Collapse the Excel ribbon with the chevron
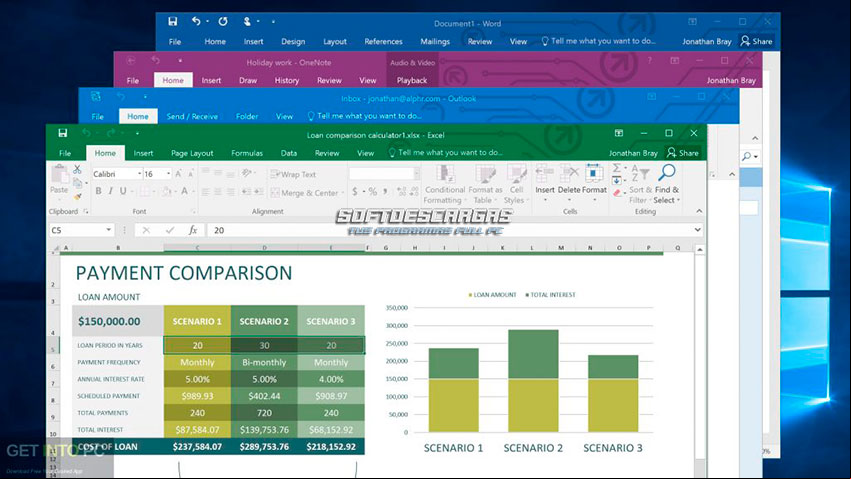Viewport: 851px width, 479px height. (699, 211)
